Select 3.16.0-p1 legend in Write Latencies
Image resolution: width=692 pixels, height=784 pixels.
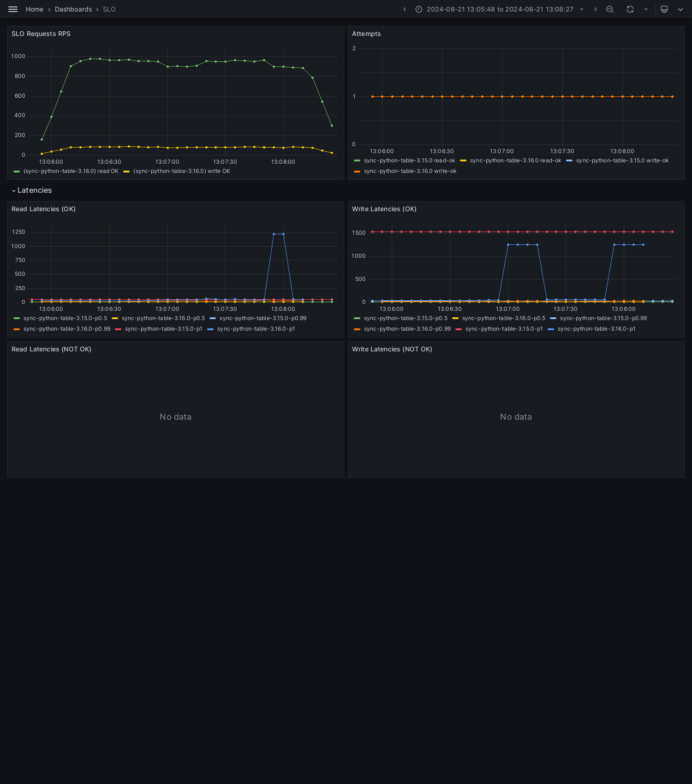[597, 329]
